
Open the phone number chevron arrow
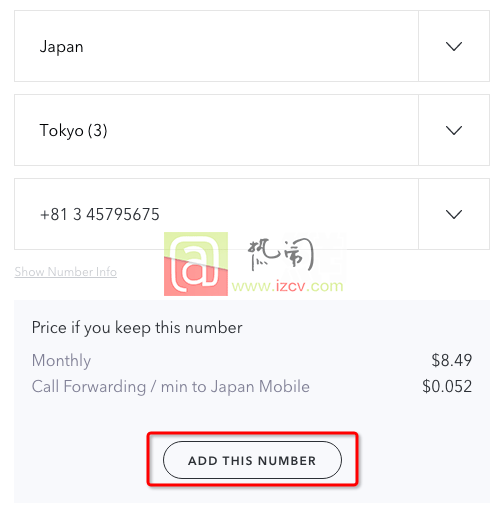[x=454, y=214]
